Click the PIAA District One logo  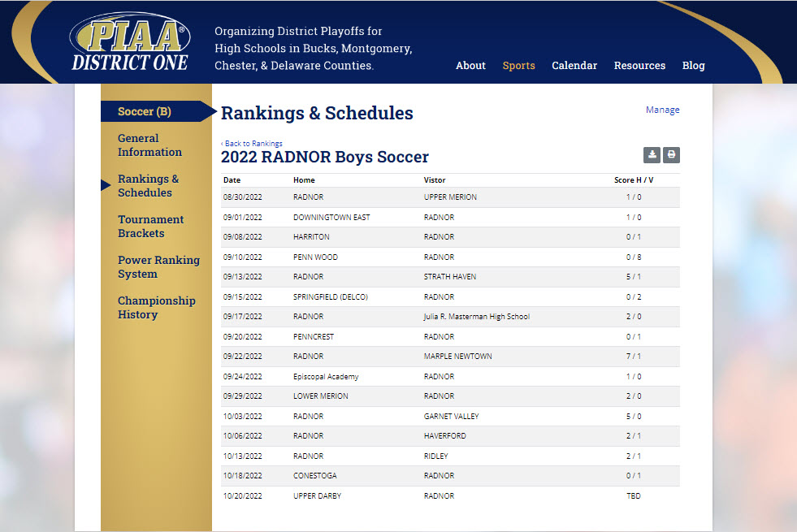coord(130,41)
